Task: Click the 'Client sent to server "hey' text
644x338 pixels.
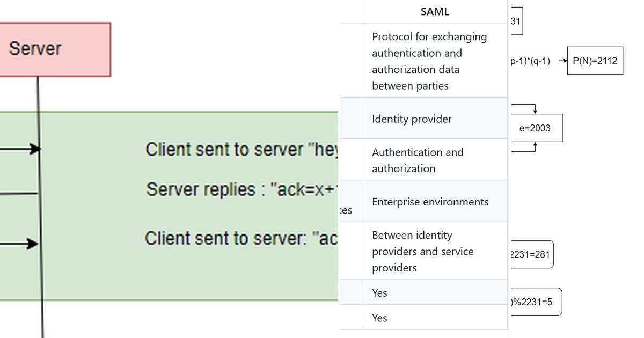Action: [243, 150]
